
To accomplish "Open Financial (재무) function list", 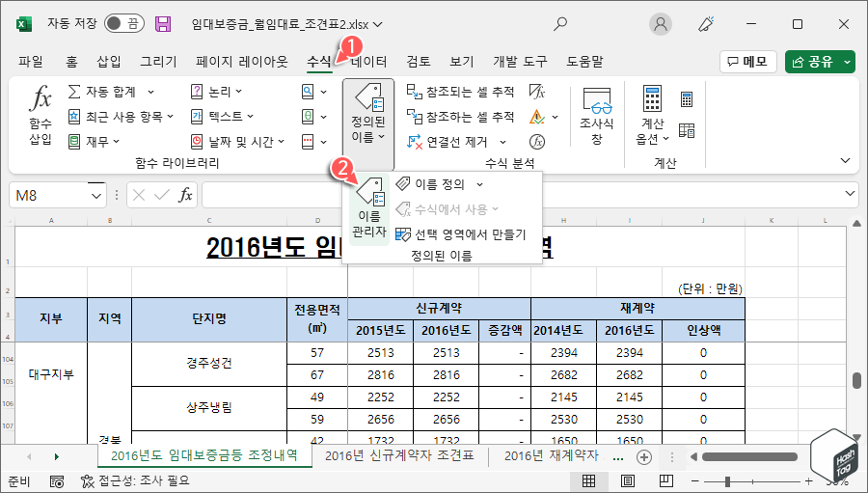I will [x=94, y=141].
